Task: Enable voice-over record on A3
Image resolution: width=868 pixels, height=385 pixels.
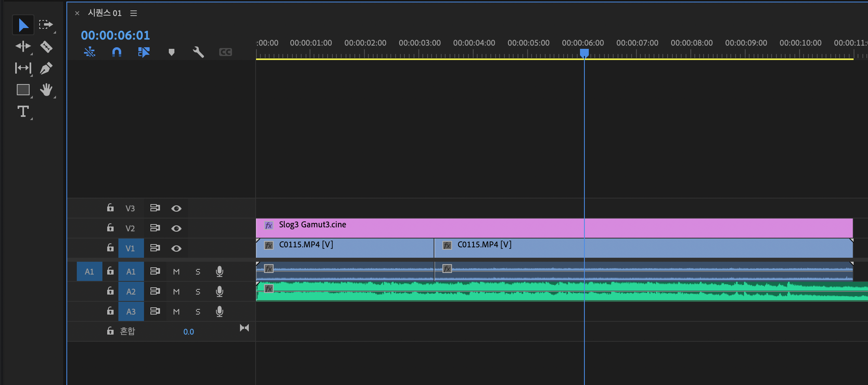Action: click(x=220, y=312)
